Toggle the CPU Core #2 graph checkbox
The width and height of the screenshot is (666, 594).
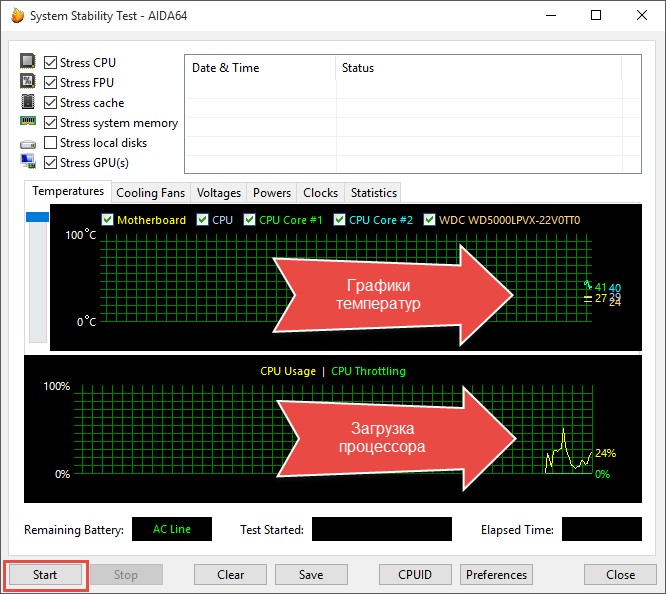tap(339, 220)
